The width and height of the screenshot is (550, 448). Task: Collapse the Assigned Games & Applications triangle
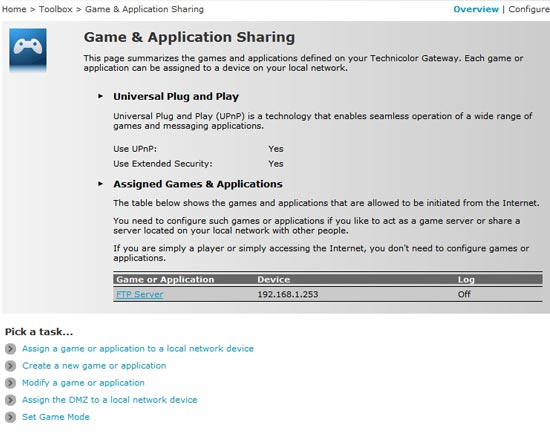tap(100, 183)
